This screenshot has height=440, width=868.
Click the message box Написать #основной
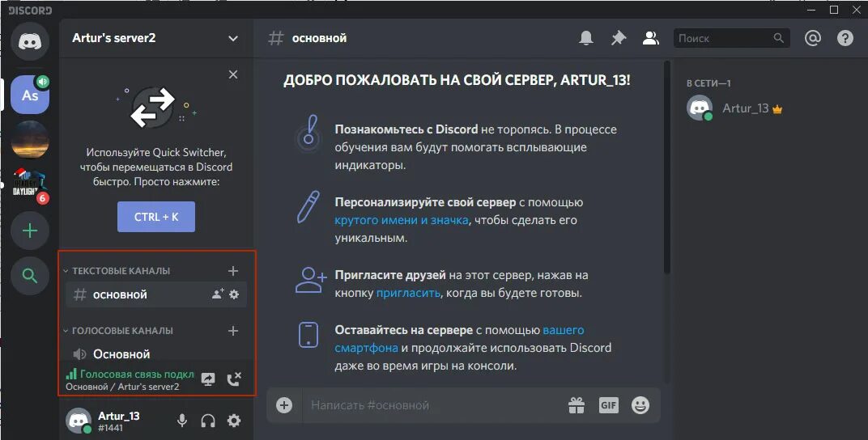(x=432, y=406)
